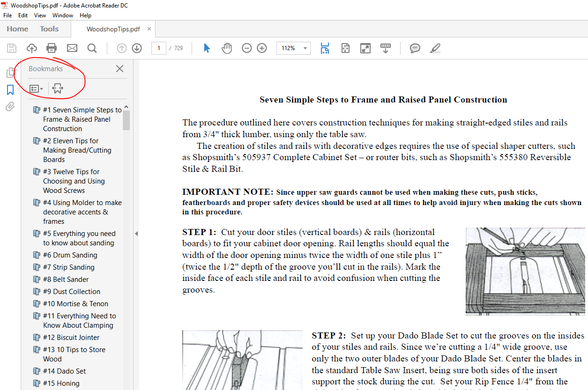
Task: Click the page number input field
Action: tap(159, 48)
